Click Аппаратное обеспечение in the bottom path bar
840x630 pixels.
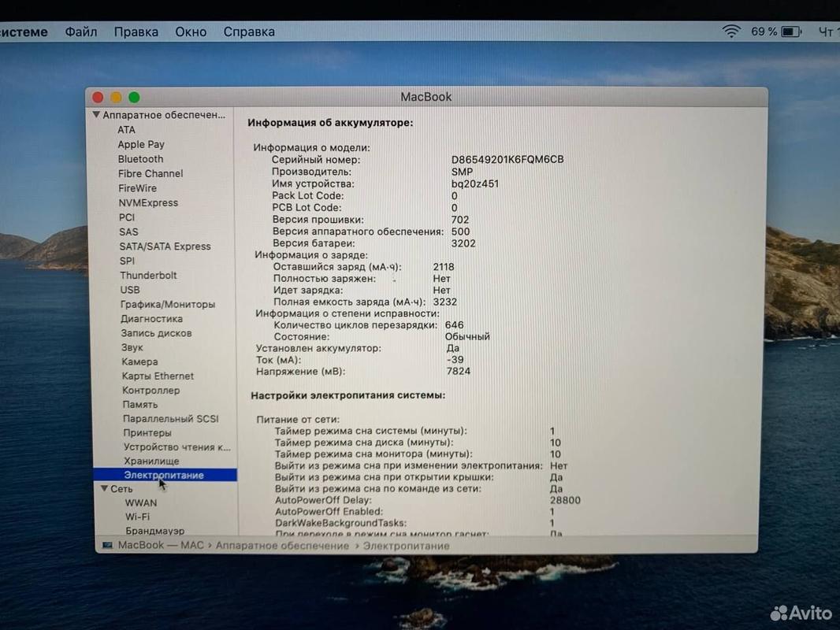pyautogui.click(x=282, y=546)
